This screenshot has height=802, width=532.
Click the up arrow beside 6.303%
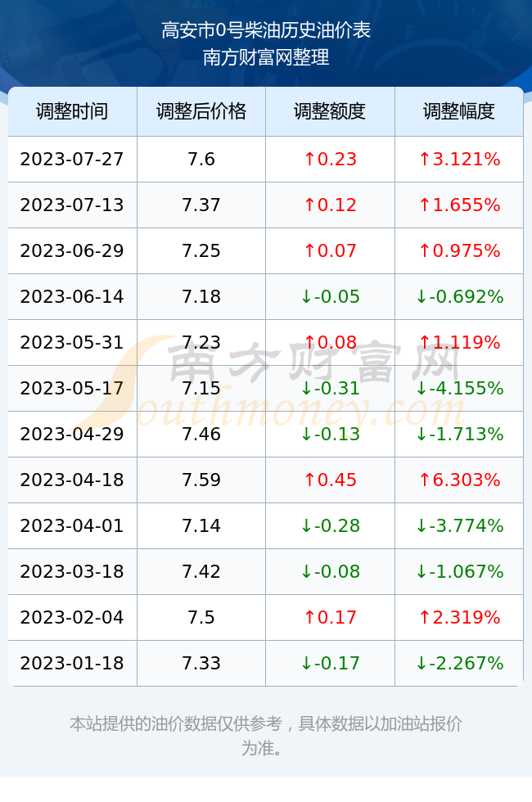(425, 480)
